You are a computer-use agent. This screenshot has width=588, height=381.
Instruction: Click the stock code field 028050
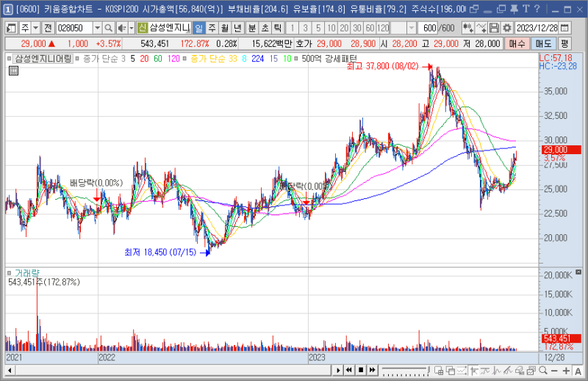click(74, 28)
